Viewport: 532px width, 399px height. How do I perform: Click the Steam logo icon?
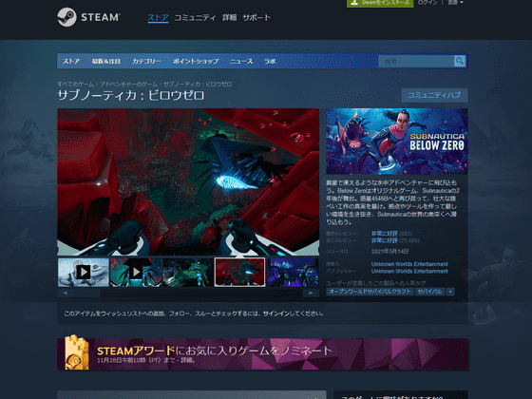[x=66, y=17]
